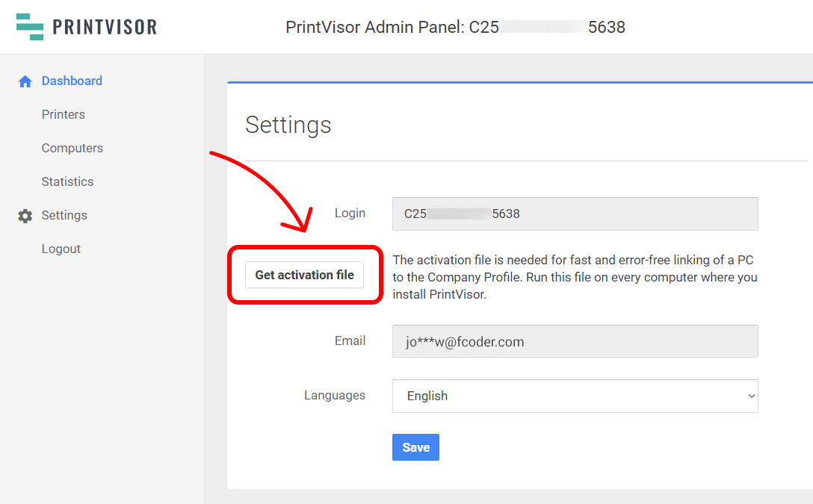Click the home icon beside Dashboard

[x=25, y=81]
